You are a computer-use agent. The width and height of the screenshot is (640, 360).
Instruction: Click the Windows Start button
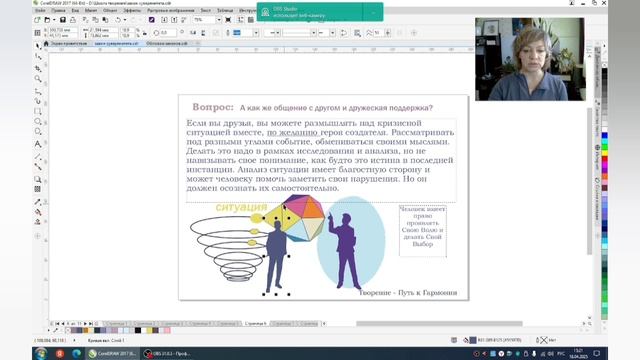point(40,353)
